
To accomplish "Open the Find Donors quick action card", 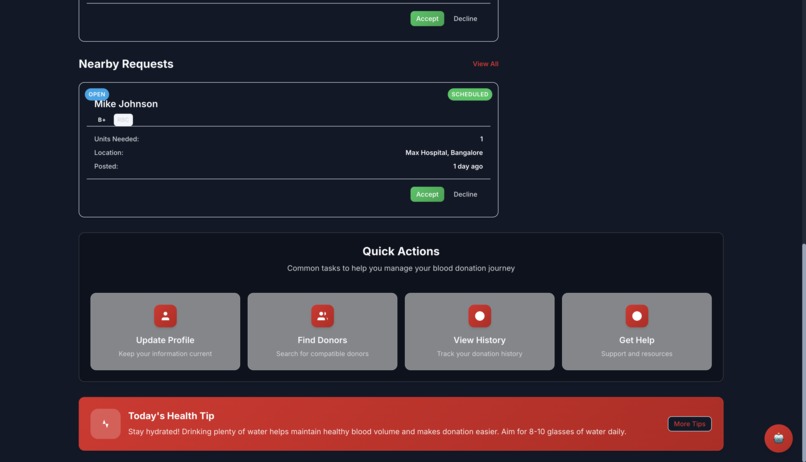I will (x=322, y=331).
